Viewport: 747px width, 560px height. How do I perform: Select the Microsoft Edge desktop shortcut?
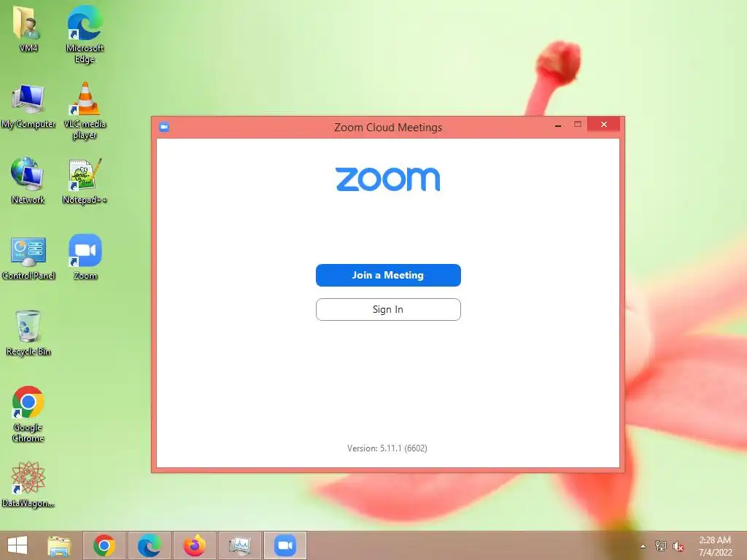[x=85, y=35]
